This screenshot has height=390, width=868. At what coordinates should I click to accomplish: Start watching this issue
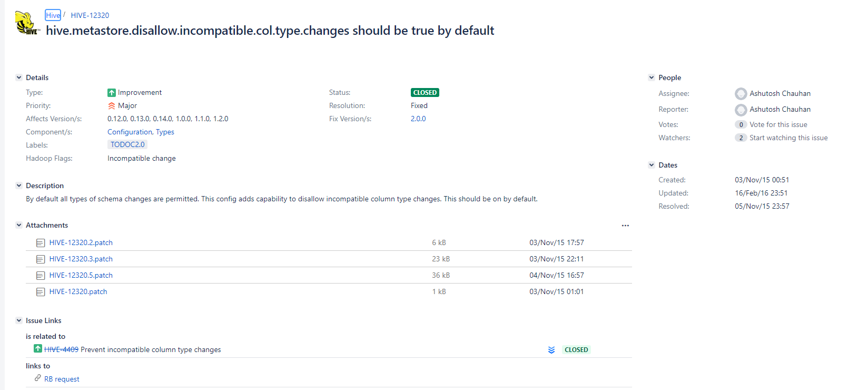coord(788,138)
